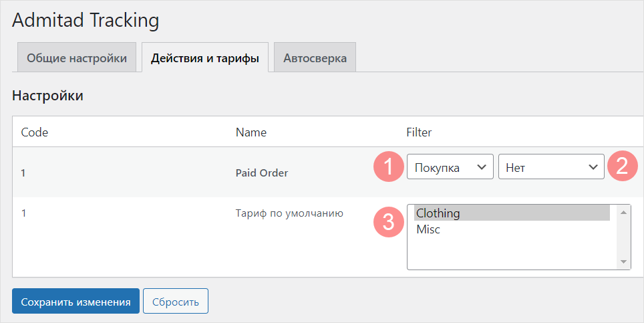Click the list scrollbar up arrow
Viewport: 644px width, 323px height.
[x=623, y=213]
